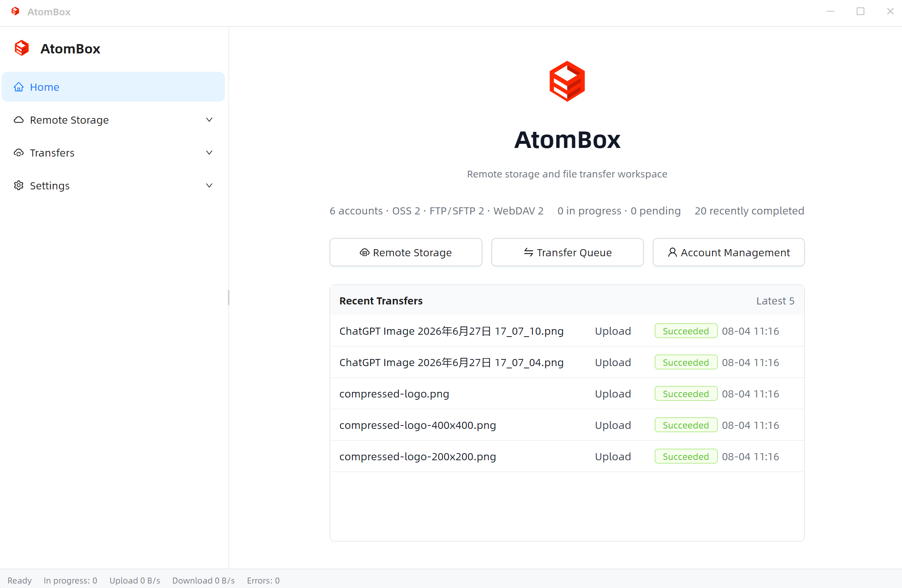The width and height of the screenshot is (902, 588).
Task: Select the Home menu item
Action: pyautogui.click(x=113, y=87)
